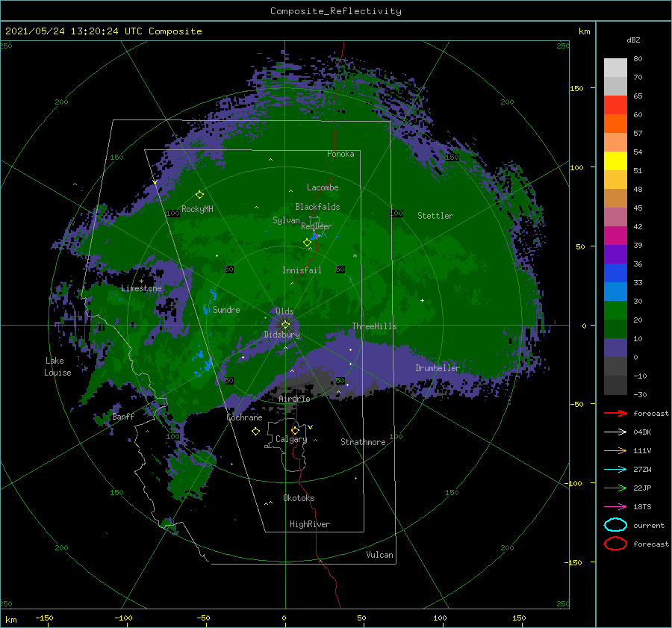Click the green 22JP arrow legend entry

coord(615,488)
